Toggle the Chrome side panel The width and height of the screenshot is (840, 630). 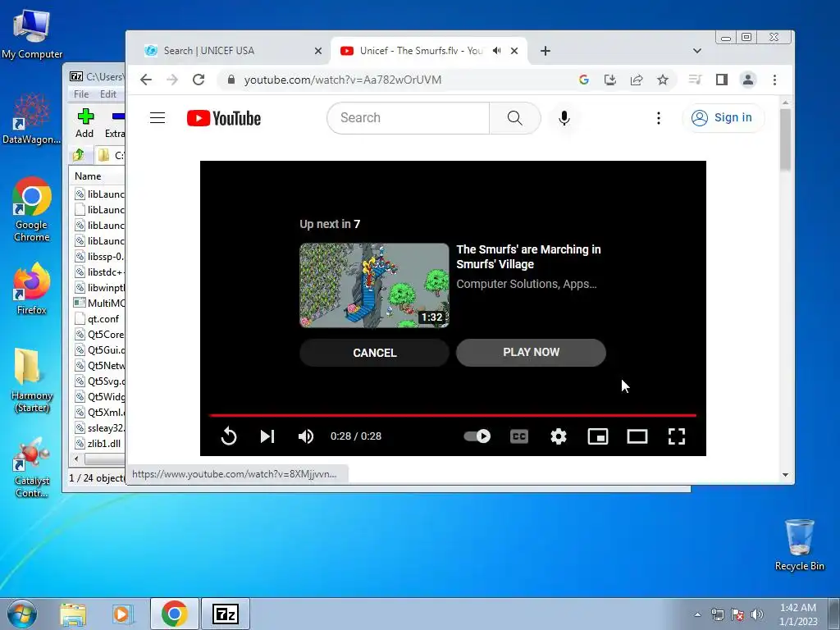coord(722,80)
